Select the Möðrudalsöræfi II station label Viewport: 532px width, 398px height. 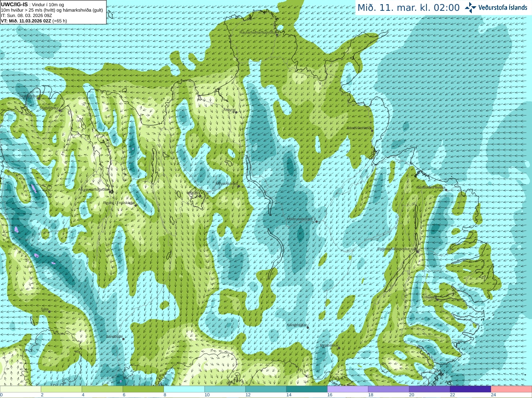coord(301,219)
